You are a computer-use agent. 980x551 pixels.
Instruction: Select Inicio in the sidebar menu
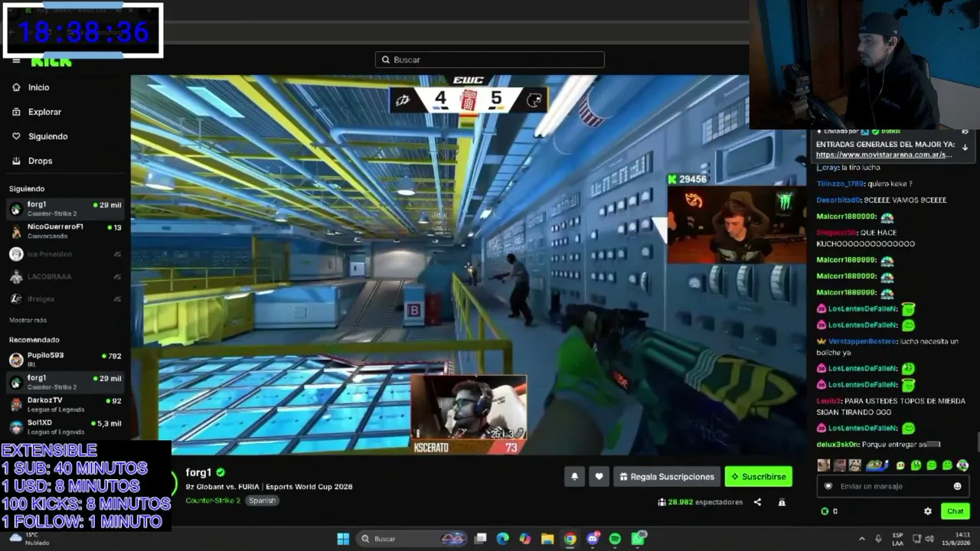(x=38, y=87)
